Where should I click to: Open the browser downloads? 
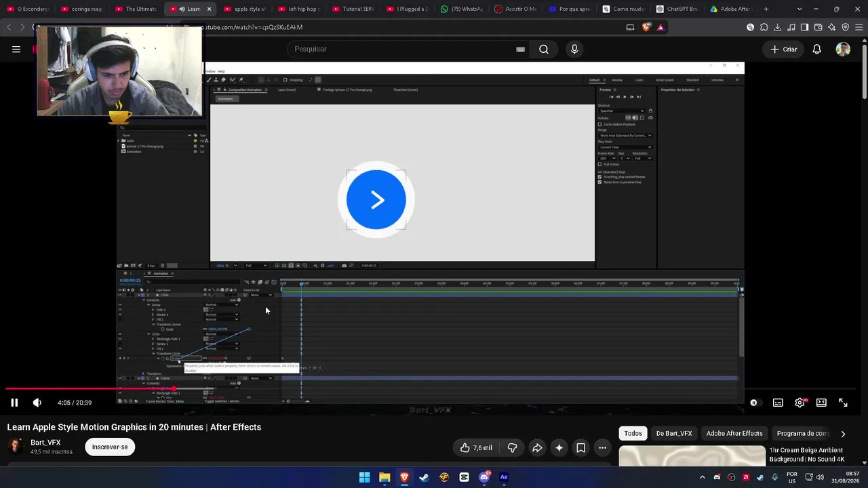click(777, 27)
